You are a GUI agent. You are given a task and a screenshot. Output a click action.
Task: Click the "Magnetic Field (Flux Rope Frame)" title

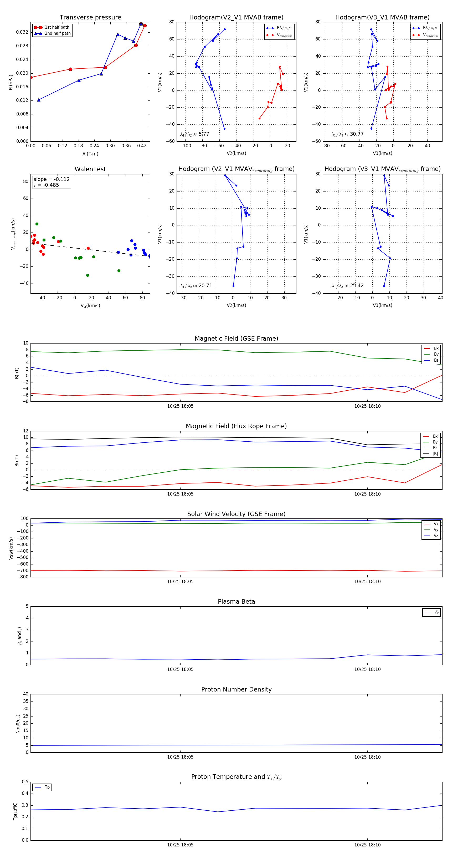point(236,426)
